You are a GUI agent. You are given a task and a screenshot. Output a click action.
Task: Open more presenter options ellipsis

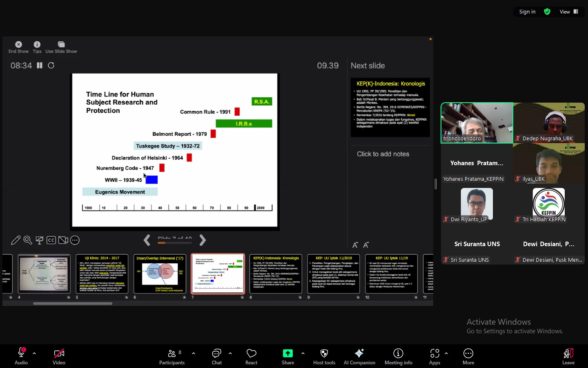pos(75,240)
